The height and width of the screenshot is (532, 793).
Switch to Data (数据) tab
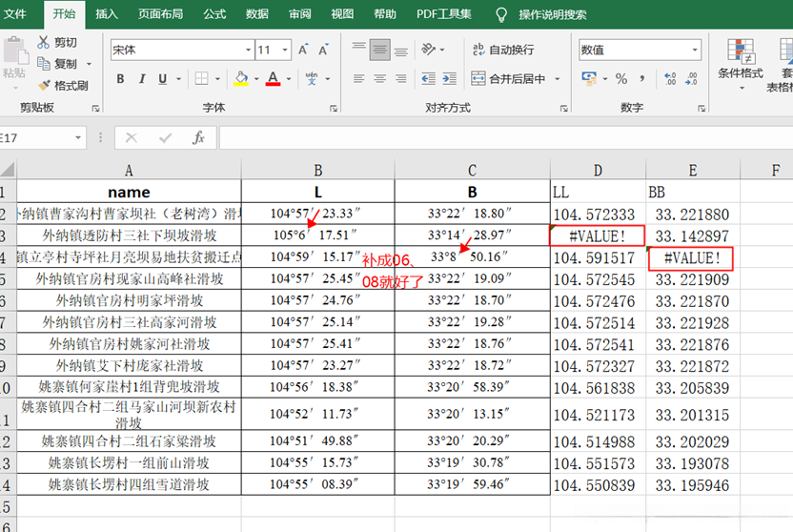coord(257,14)
